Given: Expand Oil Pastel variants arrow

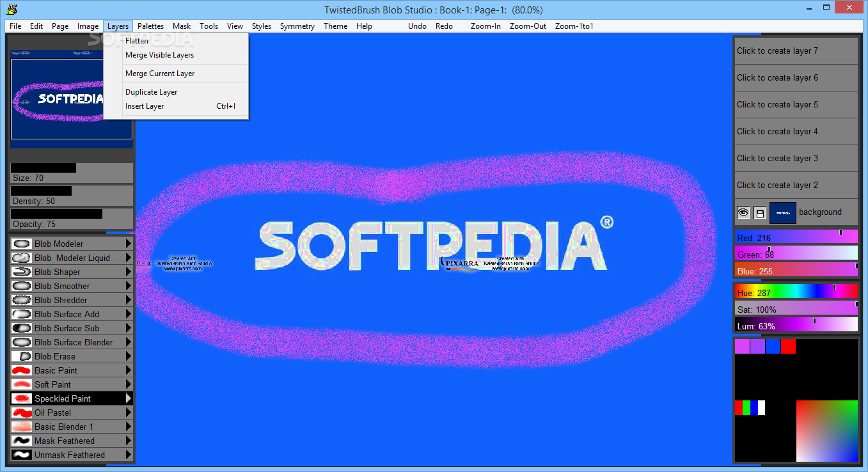Looking at the screenshot, I should pyautogui.click(x=129, y=413).
